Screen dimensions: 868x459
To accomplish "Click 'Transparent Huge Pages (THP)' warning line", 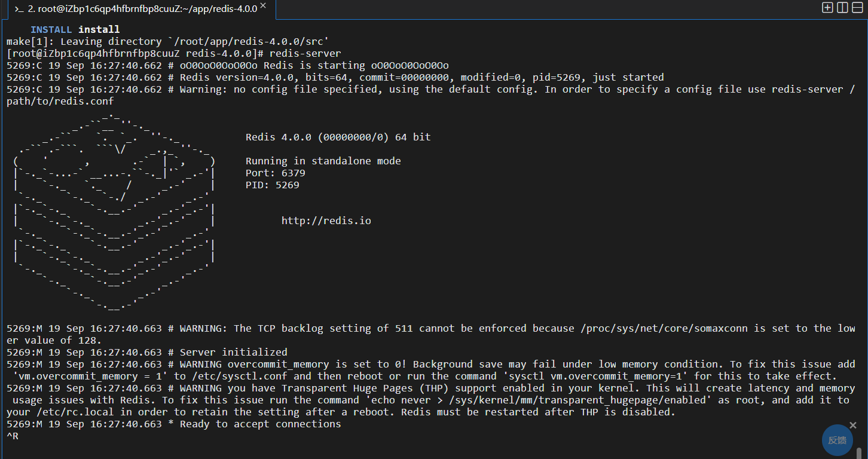I will [x=431, y=388].
